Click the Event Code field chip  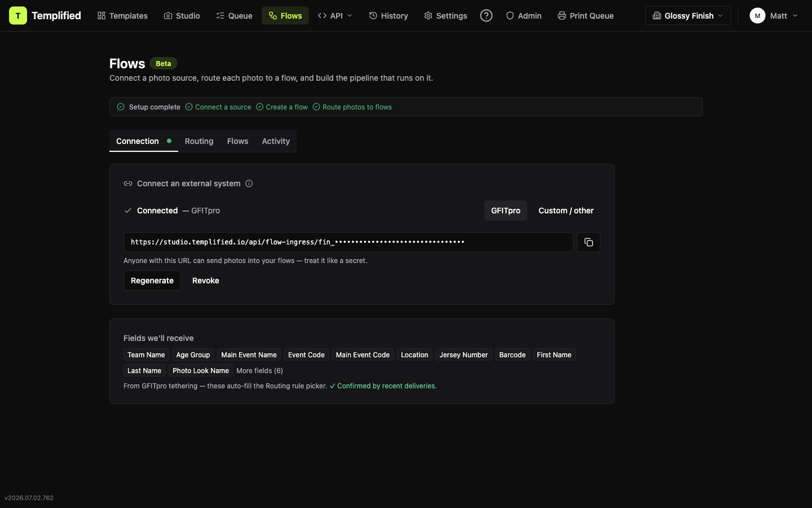(306, 355)
